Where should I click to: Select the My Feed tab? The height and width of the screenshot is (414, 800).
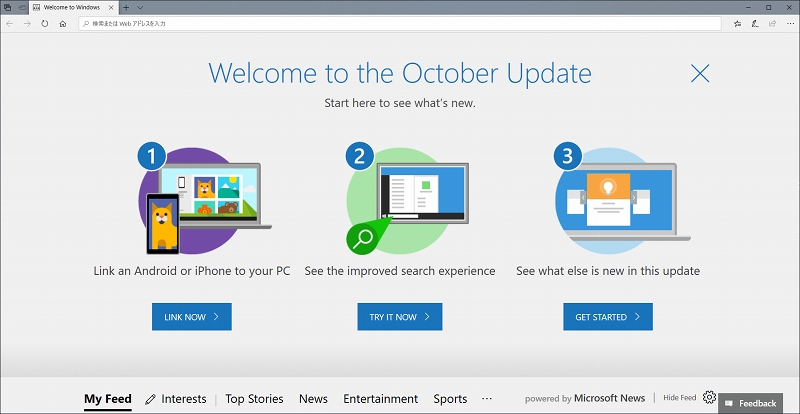click(x=108, y=399)
